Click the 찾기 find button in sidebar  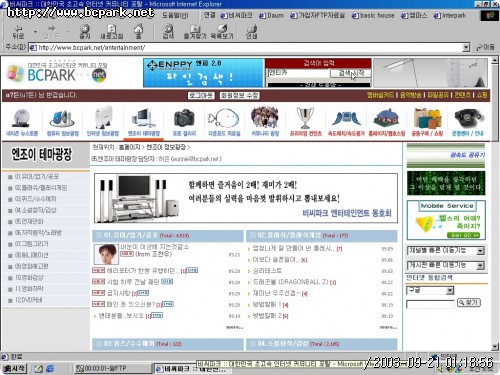(x=469, y=303)
